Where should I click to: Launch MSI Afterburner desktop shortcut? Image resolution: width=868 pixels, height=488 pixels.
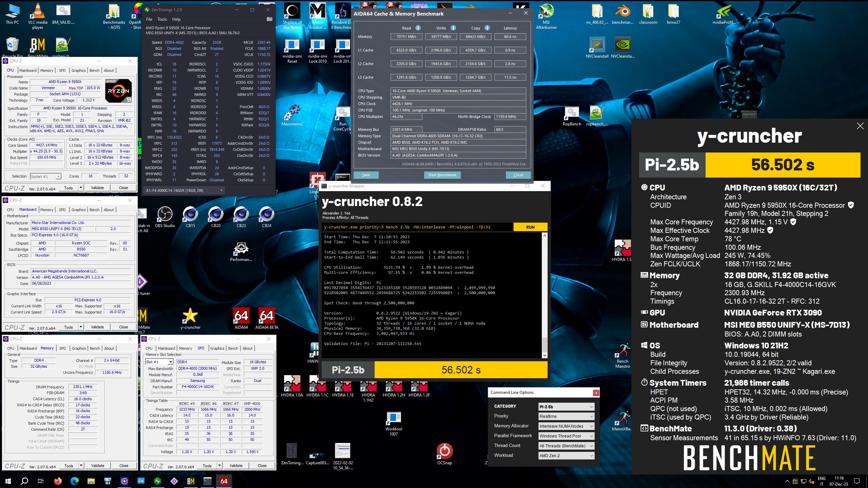546,16
